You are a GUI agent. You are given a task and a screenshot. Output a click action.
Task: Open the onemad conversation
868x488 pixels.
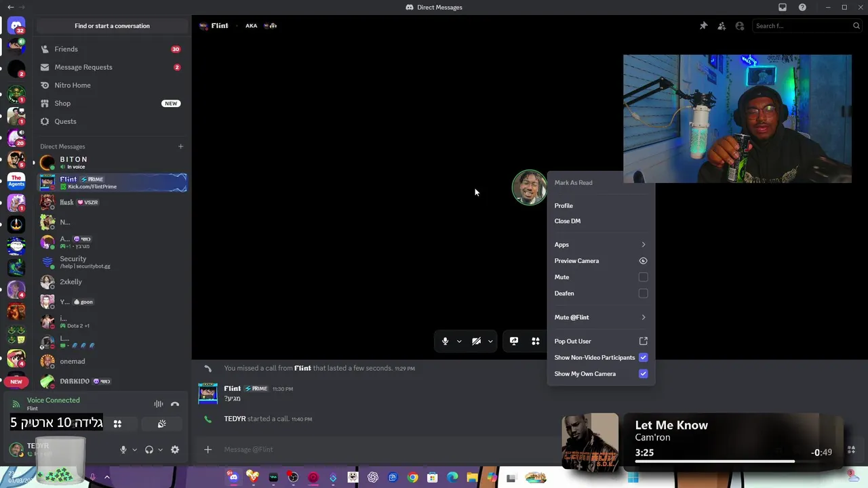111,361
